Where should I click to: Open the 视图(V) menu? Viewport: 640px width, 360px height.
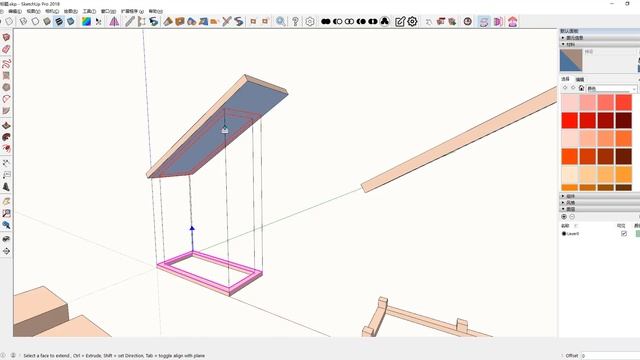(x=33, y=11)
